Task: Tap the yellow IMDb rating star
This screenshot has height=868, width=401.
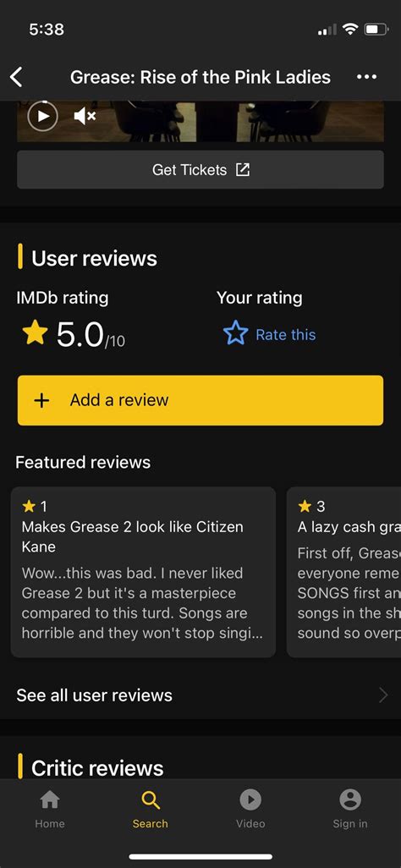Action: pyautogui.click(x=35, y=334)
